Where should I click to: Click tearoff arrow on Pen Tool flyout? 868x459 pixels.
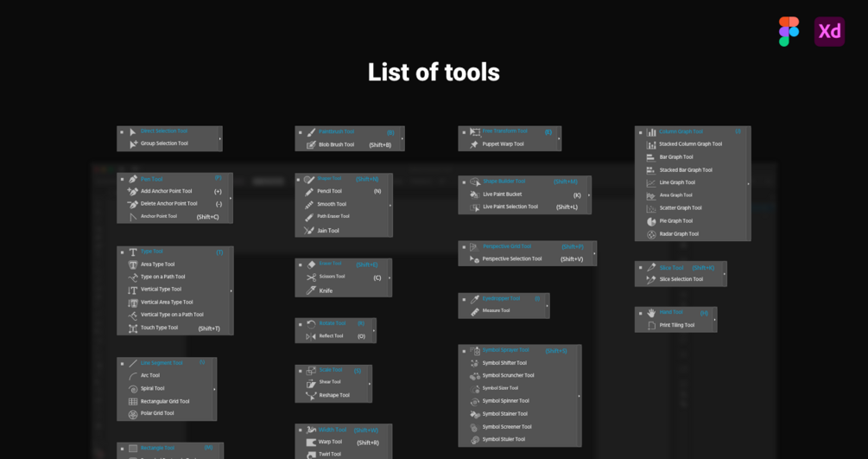point(231,198)
